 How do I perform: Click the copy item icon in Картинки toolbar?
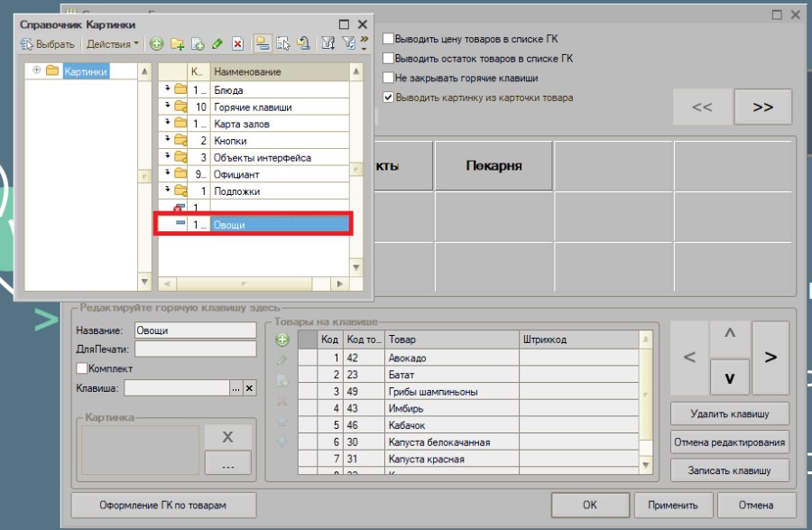pos(198,44)
